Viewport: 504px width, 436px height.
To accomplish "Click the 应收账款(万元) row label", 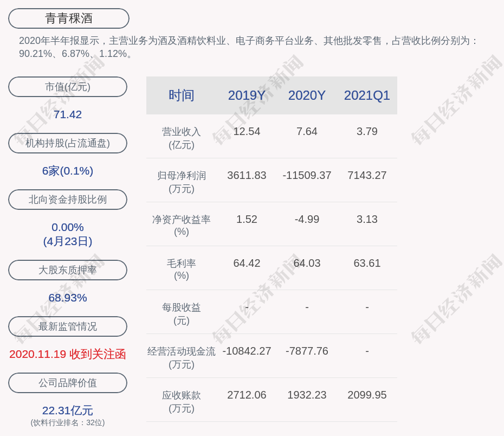I will click(182, 402).
